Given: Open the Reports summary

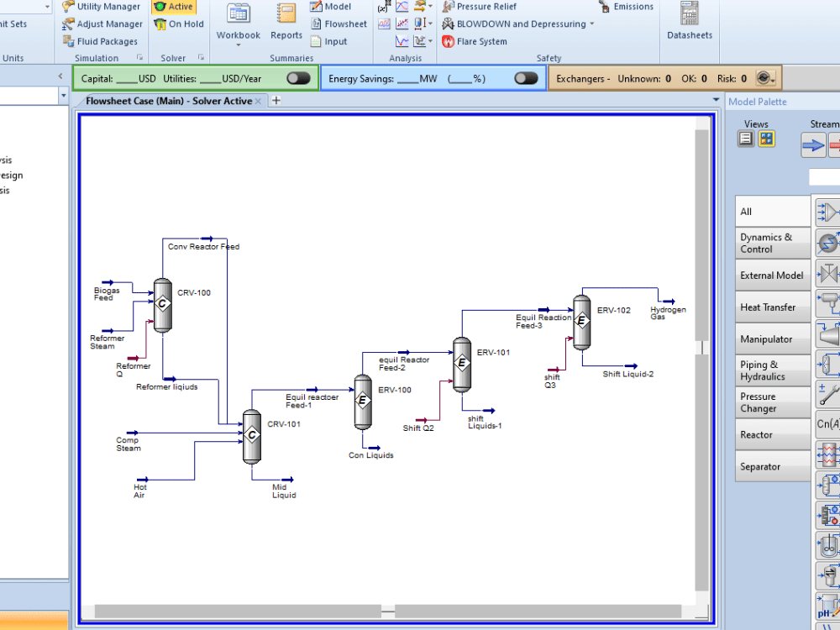Looking at the screenshot, I should point(286,24).
